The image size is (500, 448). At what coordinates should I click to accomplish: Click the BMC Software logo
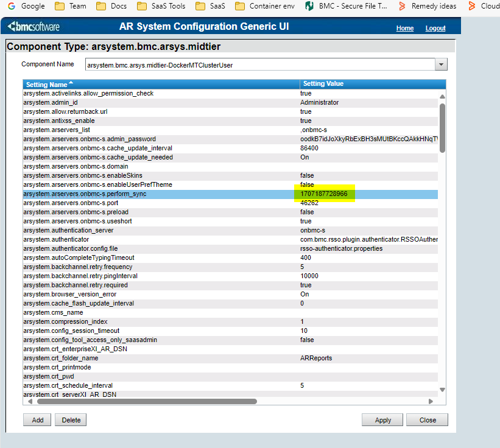click(34, 27)
